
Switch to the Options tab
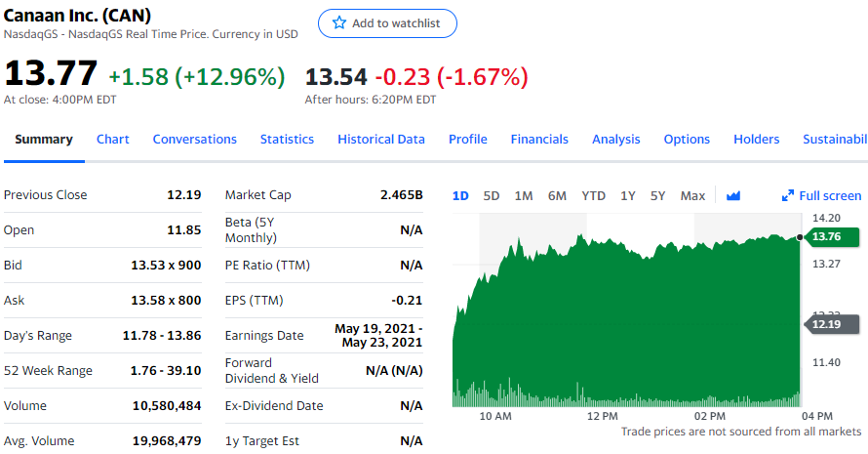coord(687,140)
